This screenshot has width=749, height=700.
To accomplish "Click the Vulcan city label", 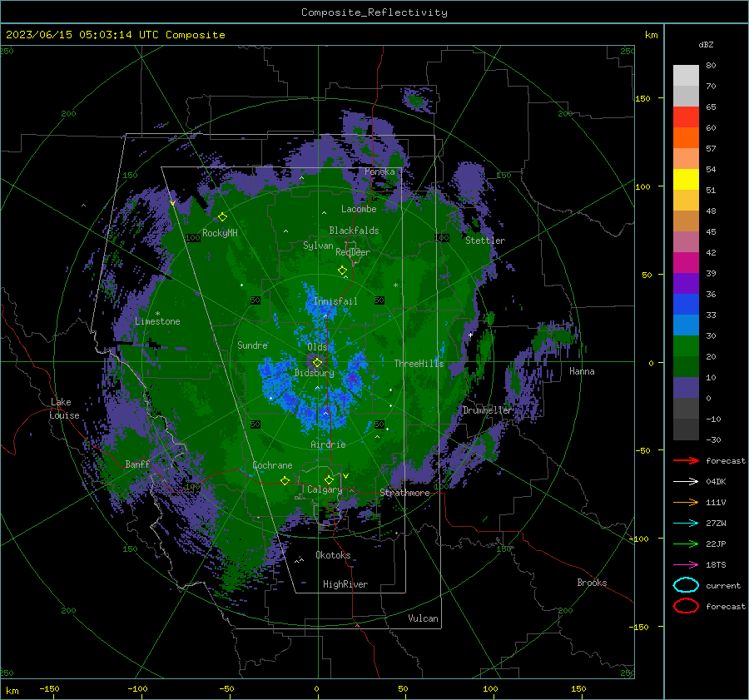I will pos(424,618).
